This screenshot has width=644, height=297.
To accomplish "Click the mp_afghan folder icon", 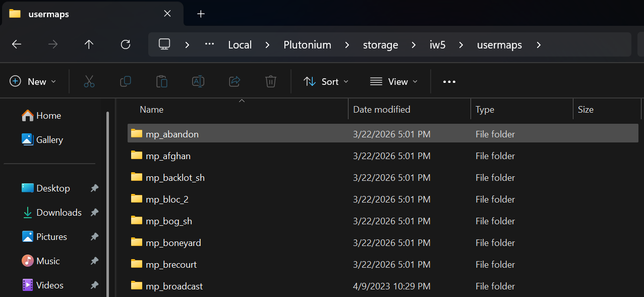I will coord(137,155).
